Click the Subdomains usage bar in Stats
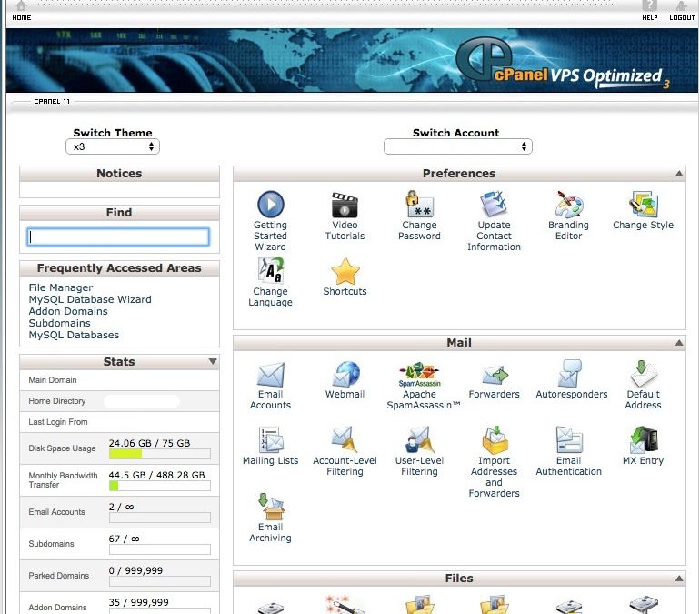 click(x=160, y=549)
